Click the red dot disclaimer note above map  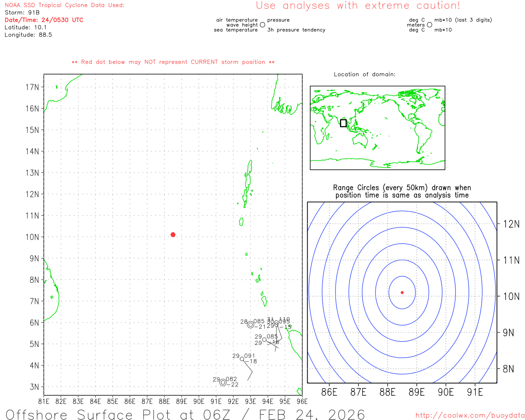[x=173, y=62]
